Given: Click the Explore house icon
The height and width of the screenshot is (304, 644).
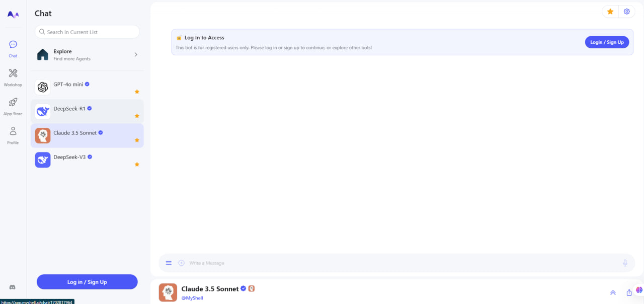Looking at the screenshot, I should pyautogui.click(x=43, y=54).
